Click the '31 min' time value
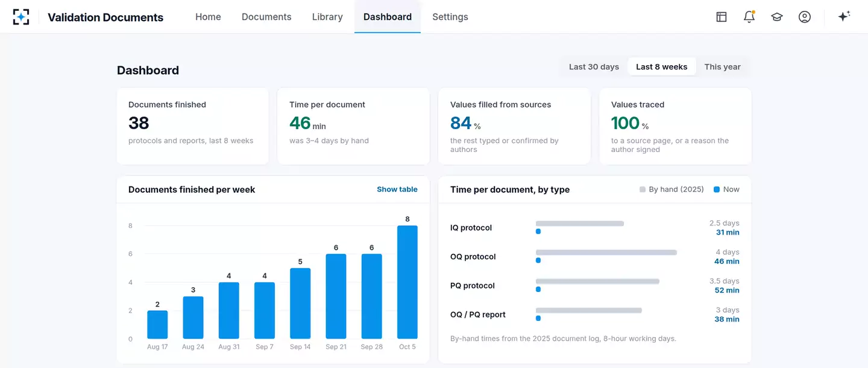The image size is (868, 368). tap(728, 232)
